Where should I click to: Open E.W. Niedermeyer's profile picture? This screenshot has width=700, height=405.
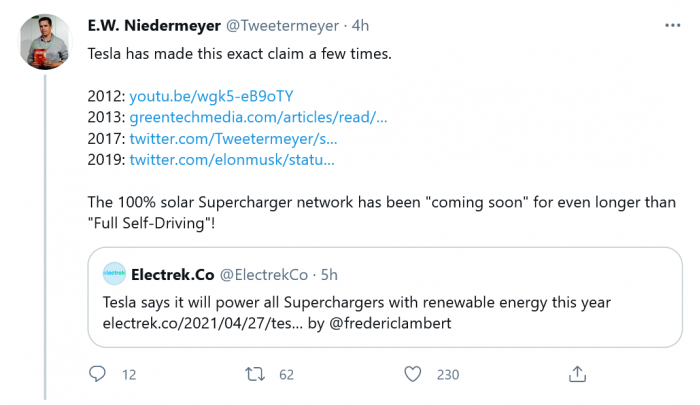[x=45, y=41]
